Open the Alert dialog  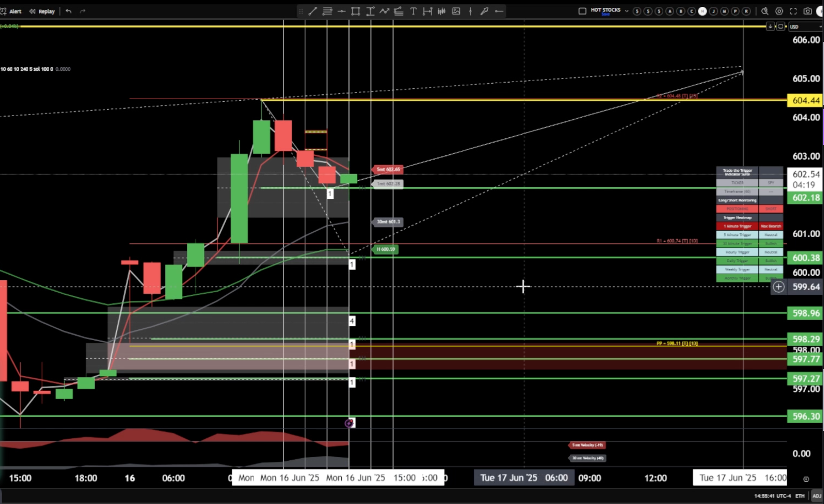pyautogui.click(x=11, y=11)
